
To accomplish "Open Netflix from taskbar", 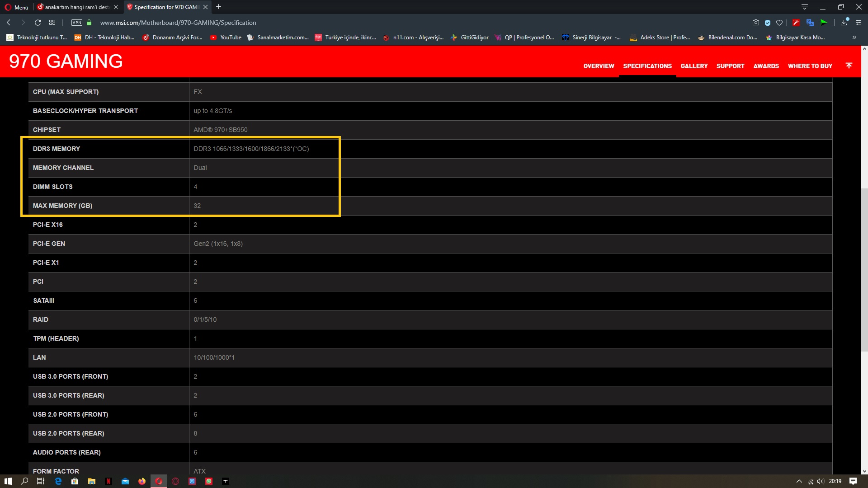I will (x=108, y=481).
